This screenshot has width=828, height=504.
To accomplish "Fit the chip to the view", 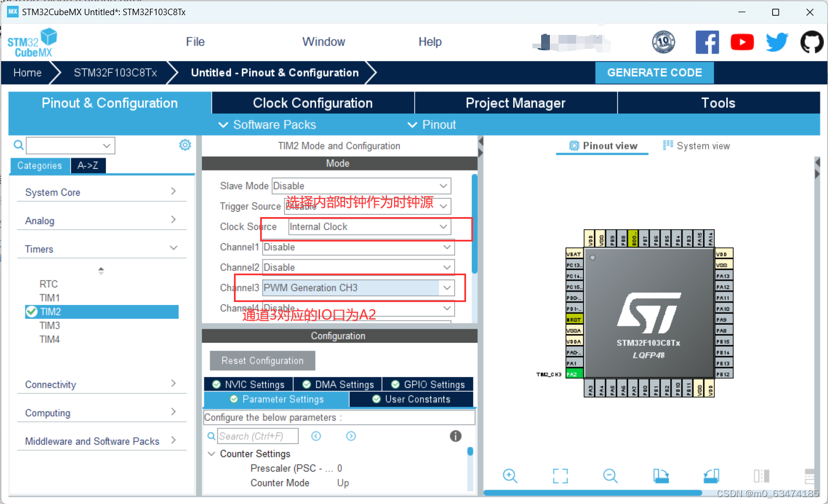I will [560, 475].
